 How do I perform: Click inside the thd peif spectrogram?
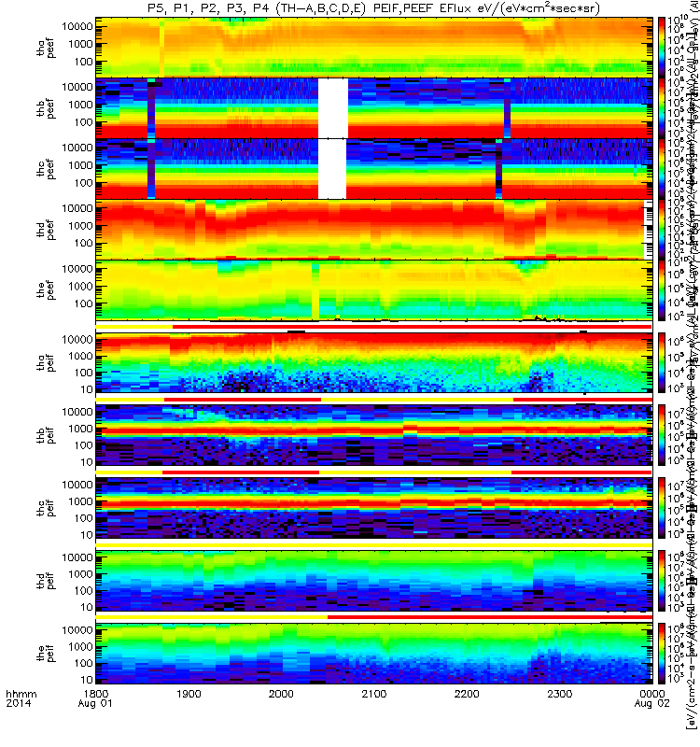pos(374,581)
